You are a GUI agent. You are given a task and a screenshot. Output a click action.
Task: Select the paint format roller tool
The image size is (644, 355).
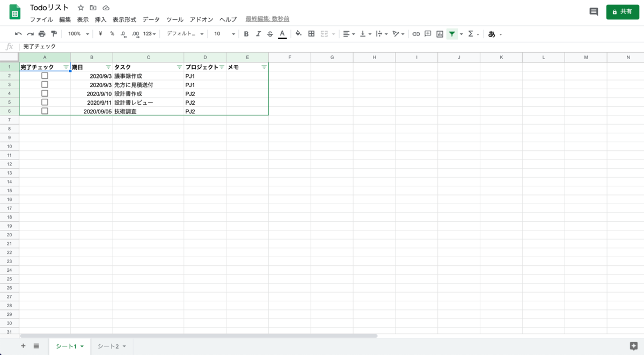pos(54,34)
